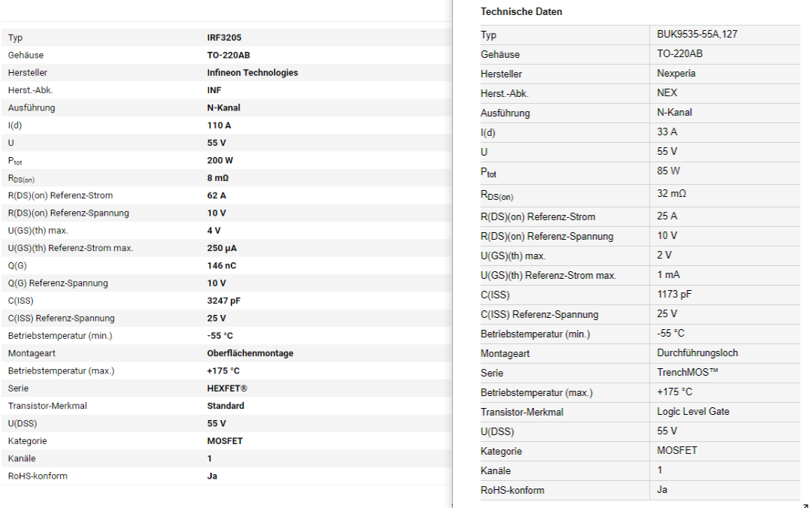The width and height of the screenshot is (812, 508).
Task: Click the '62 A' reference current value
Action: coord(216,195)
